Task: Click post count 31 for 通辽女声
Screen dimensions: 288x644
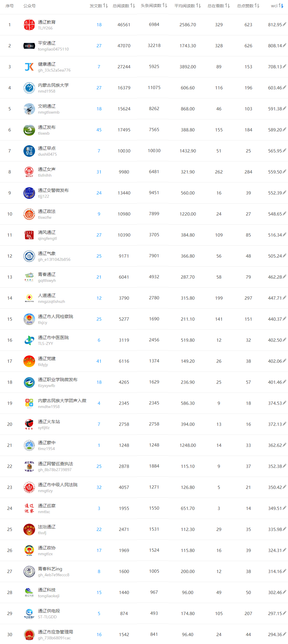Action: [x=99, y=172]
